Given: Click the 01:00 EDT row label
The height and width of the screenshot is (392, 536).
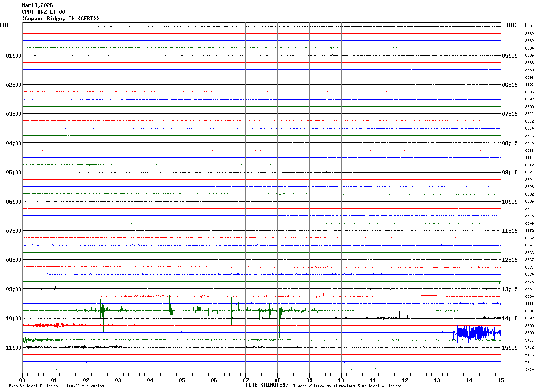Looking at the screenshot, I should 13,56.
